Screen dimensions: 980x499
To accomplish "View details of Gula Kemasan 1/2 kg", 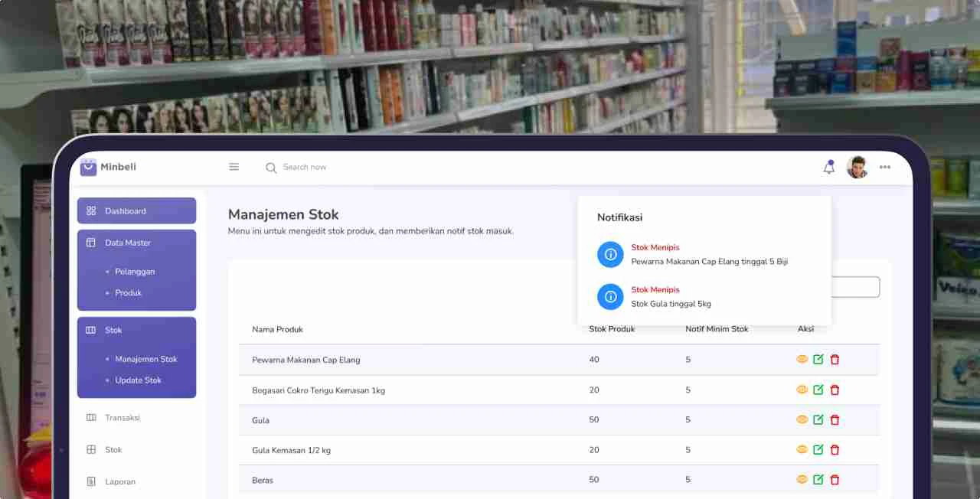I will pyautogui.click(x=802, y=449).
